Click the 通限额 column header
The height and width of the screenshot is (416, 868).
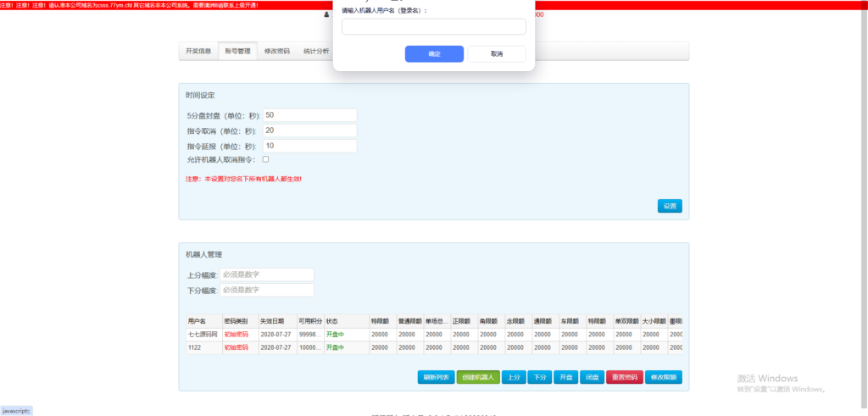pyautogui.click(x=545, y=321)
